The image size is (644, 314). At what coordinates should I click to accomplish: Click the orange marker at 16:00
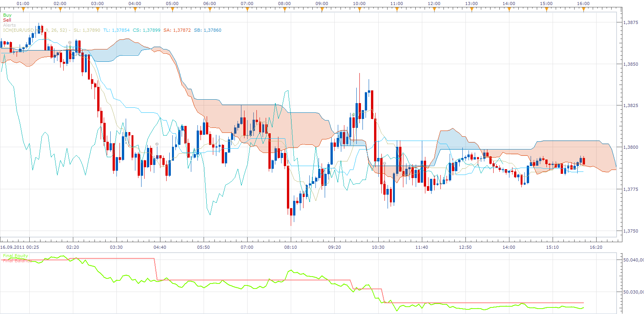(x=583, y=10)
